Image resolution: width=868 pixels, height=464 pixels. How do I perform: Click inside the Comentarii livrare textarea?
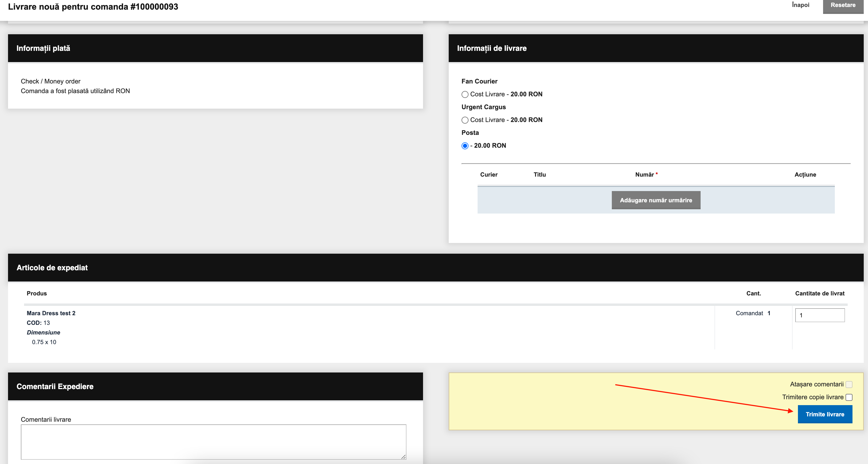[x=213, y=442]
